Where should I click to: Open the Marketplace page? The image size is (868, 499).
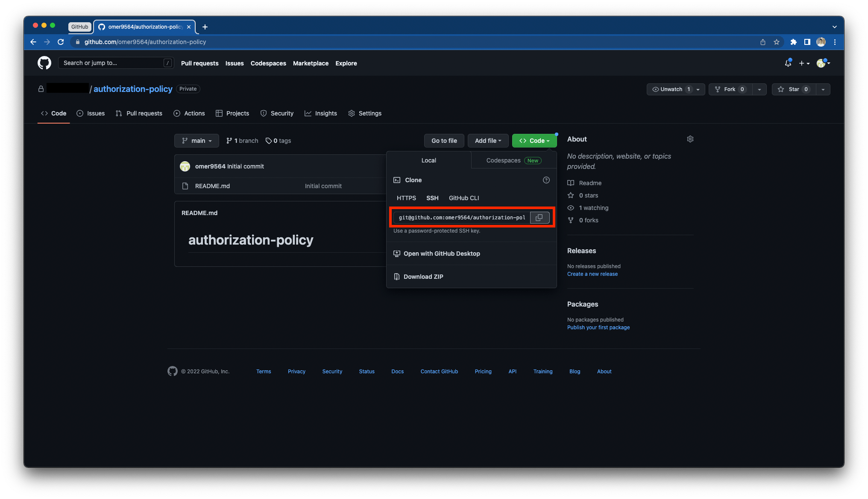(x=311, y=63)
